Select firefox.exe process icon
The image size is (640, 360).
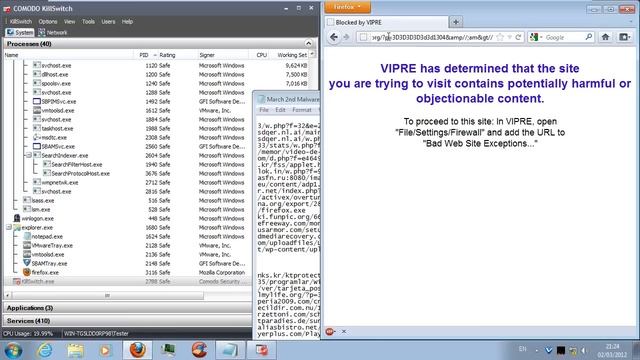tap(27, 272)
